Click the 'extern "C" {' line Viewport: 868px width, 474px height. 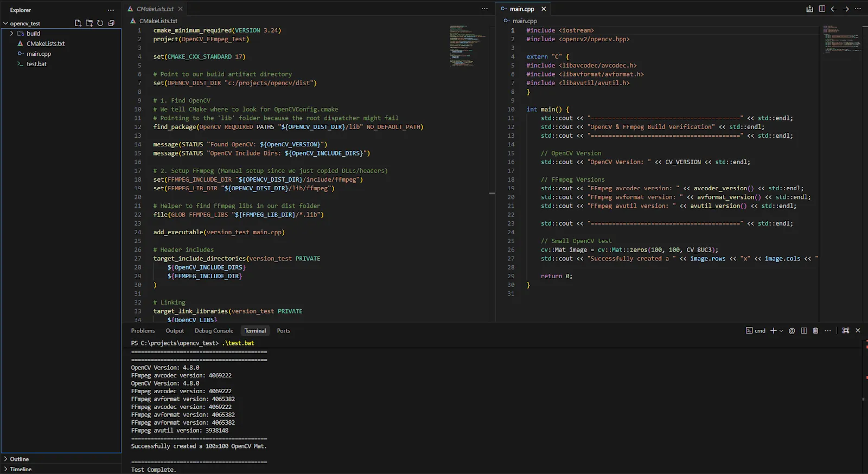(x=548, y=56)
